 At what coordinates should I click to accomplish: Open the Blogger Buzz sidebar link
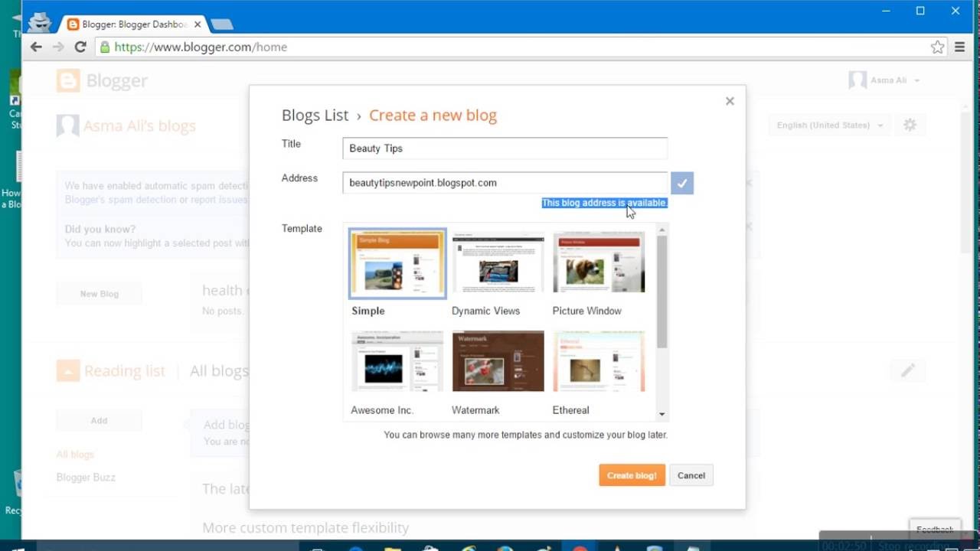[86, 478]
